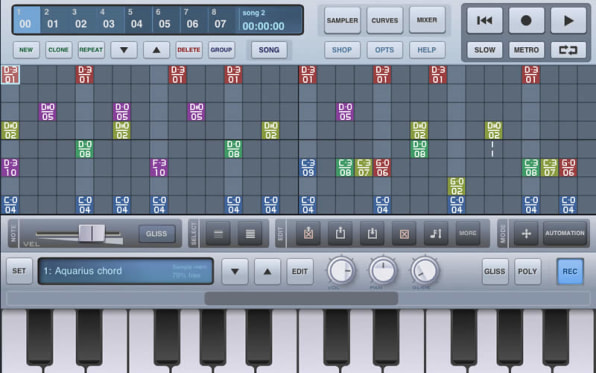The height and width of the screenshot is (373, 596).
Task: Start recording with the record circle button
Action: click(x=526, y=21)
